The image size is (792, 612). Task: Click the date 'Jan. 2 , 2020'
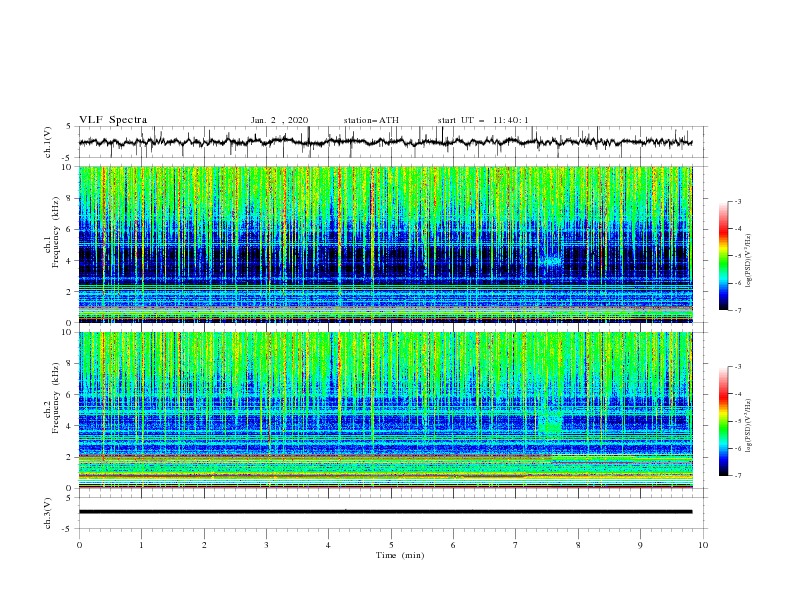[279, 120]
